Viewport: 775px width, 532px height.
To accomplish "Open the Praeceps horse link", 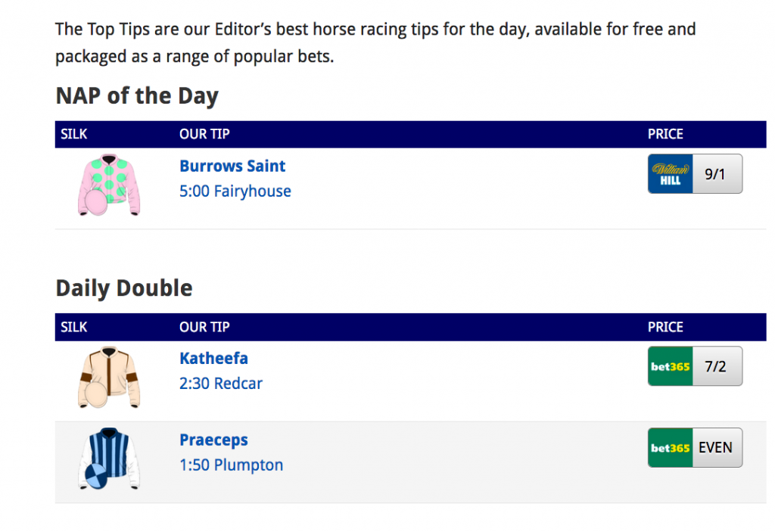I will (x=213, y=440).
